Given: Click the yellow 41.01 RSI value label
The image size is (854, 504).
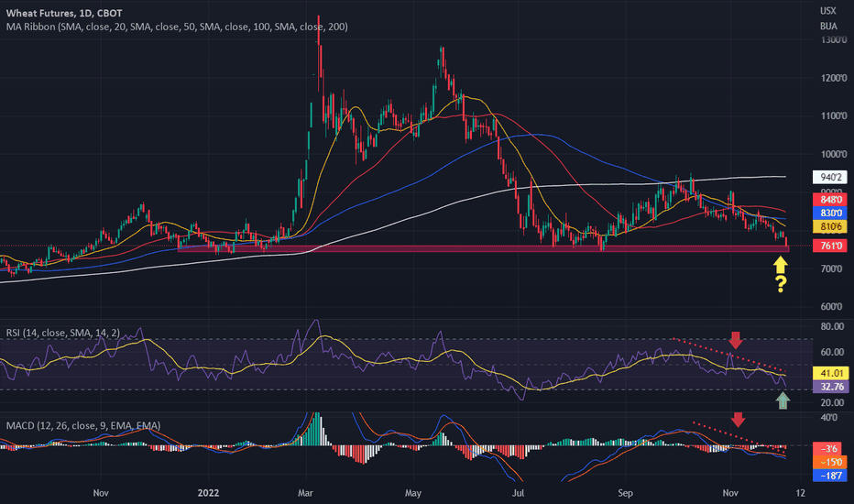Looking at the screenshot, I should click(x=830, y=373).
